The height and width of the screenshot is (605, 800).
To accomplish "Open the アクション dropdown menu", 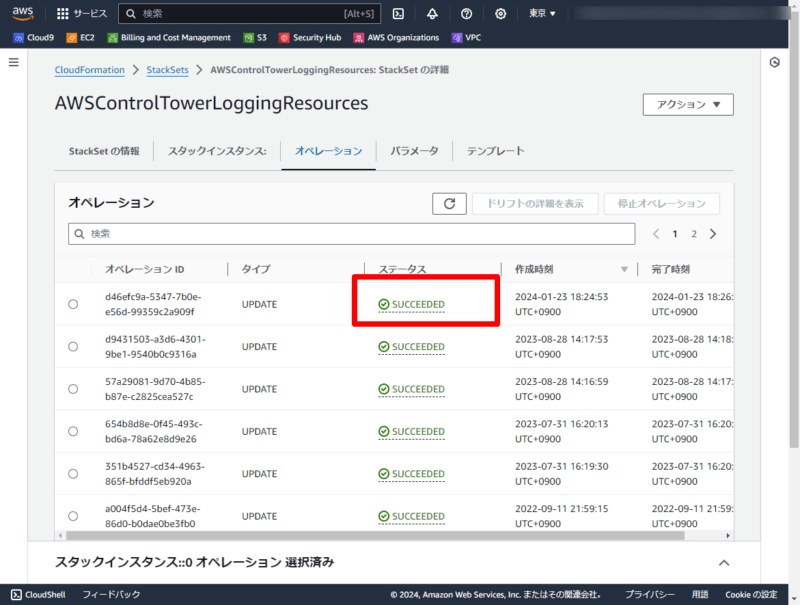I will pyautogui.click(x=687, y=104).
